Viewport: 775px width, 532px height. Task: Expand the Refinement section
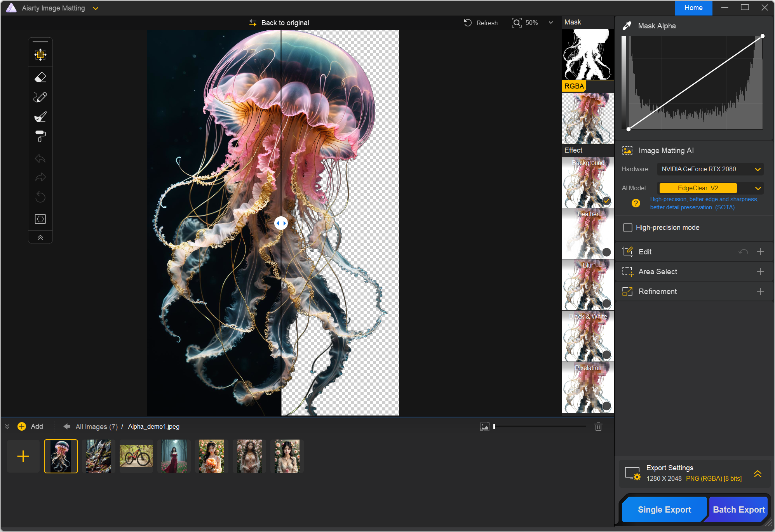click(x=760, y=292)
